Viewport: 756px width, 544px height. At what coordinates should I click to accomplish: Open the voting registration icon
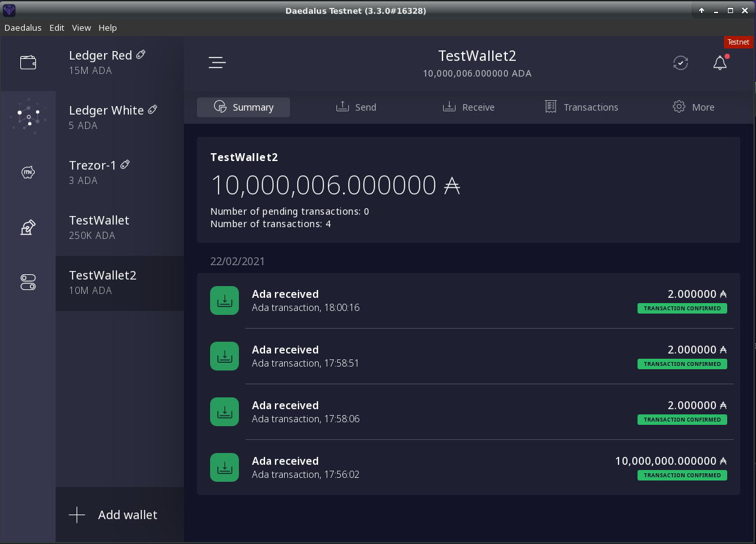tap(28, 227)
